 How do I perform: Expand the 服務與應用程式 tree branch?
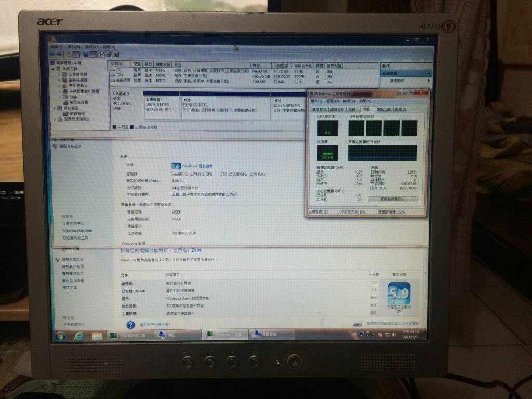coord(55,119)
